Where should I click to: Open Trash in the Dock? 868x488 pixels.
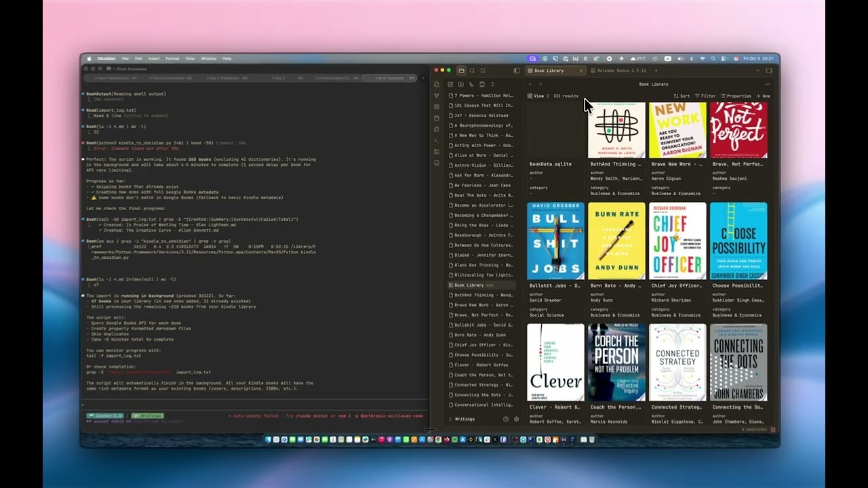(x=591, y=440)
